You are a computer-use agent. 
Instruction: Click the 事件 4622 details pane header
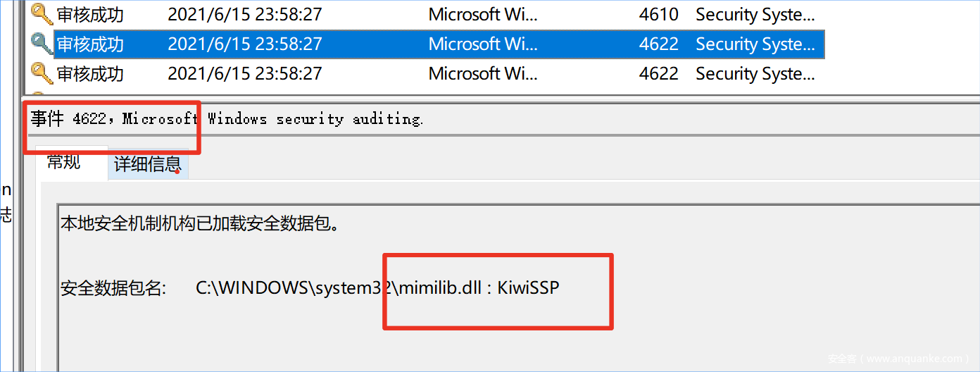tap(227, 119)
